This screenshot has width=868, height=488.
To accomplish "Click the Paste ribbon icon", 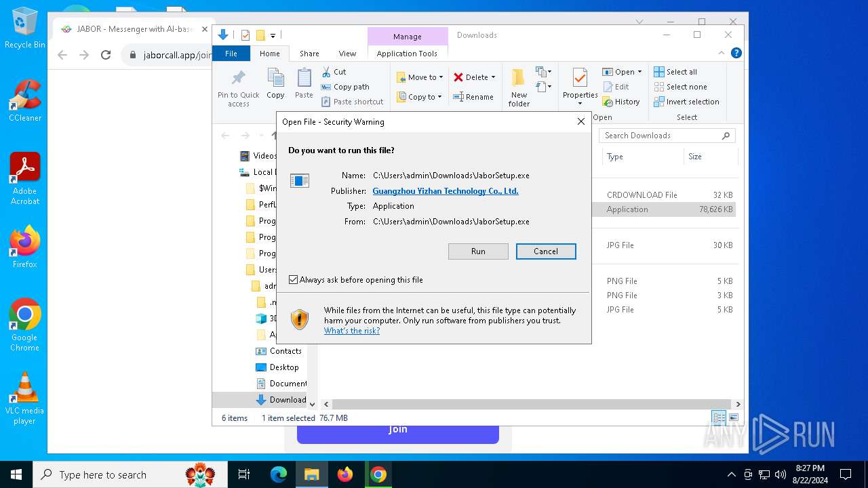I will coord(304,78).
